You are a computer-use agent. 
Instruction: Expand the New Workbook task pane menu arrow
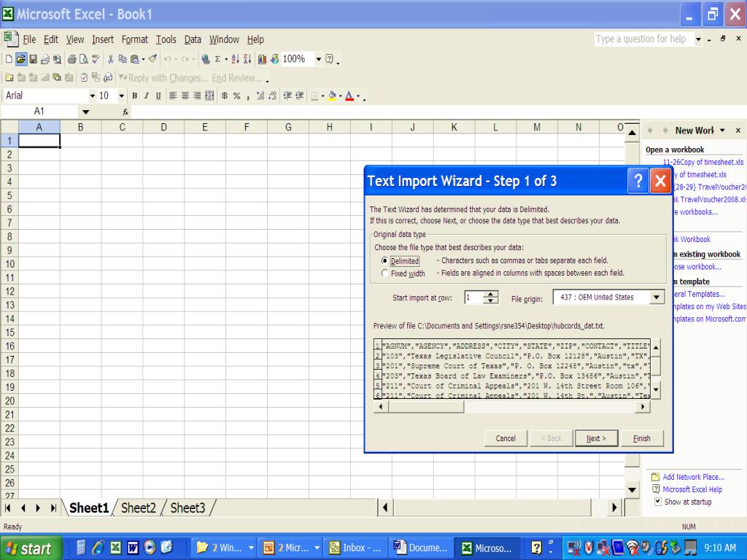point(722,131)
